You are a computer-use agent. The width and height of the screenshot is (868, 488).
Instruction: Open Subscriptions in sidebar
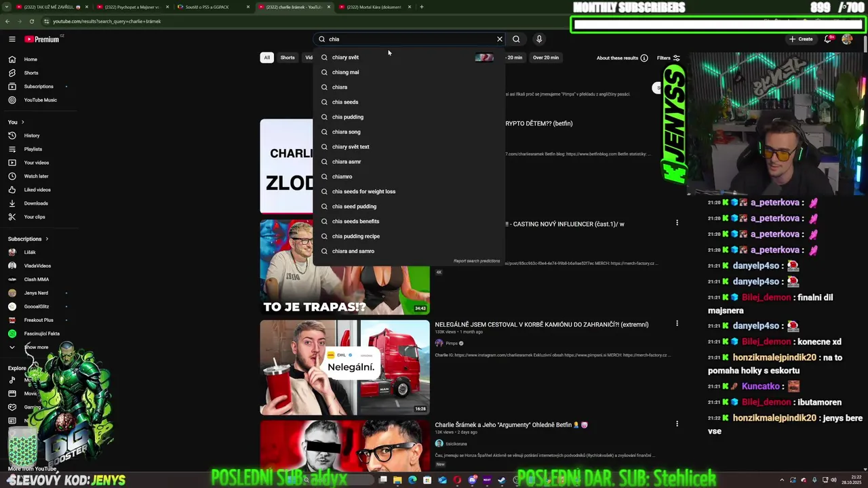tap(37, 86)
